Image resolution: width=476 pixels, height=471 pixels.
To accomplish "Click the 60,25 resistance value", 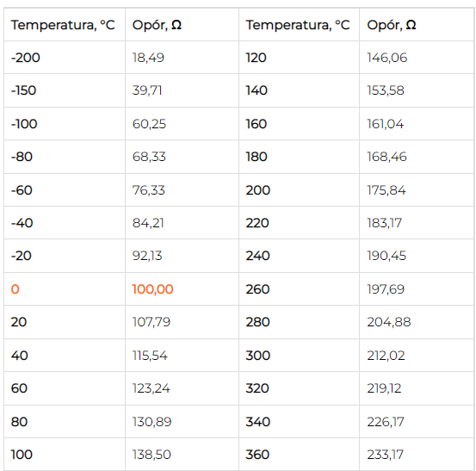I will click(149, 124).
